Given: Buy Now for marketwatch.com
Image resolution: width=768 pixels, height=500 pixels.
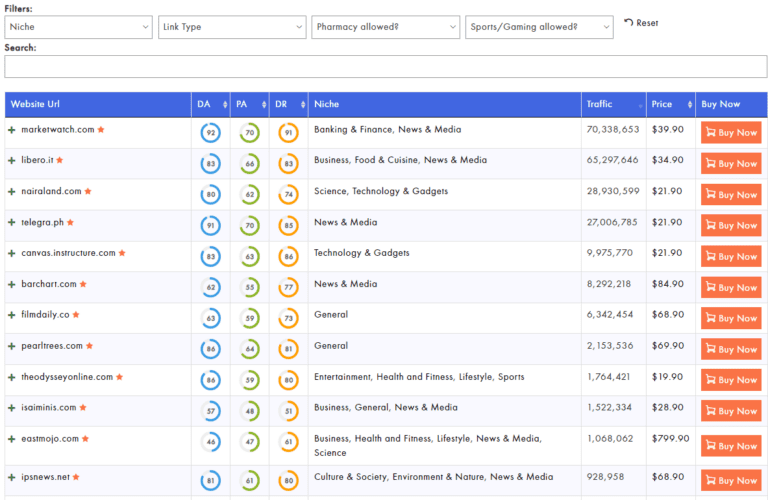Looking at the screenshot, I should 731,133.
